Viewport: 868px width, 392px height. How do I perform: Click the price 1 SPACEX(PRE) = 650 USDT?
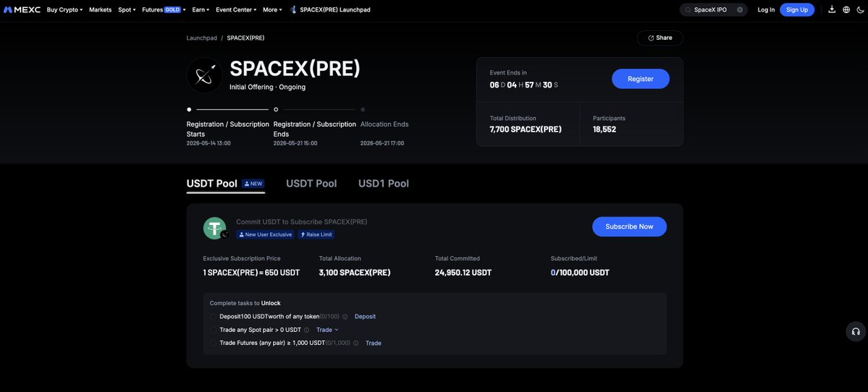251,273
